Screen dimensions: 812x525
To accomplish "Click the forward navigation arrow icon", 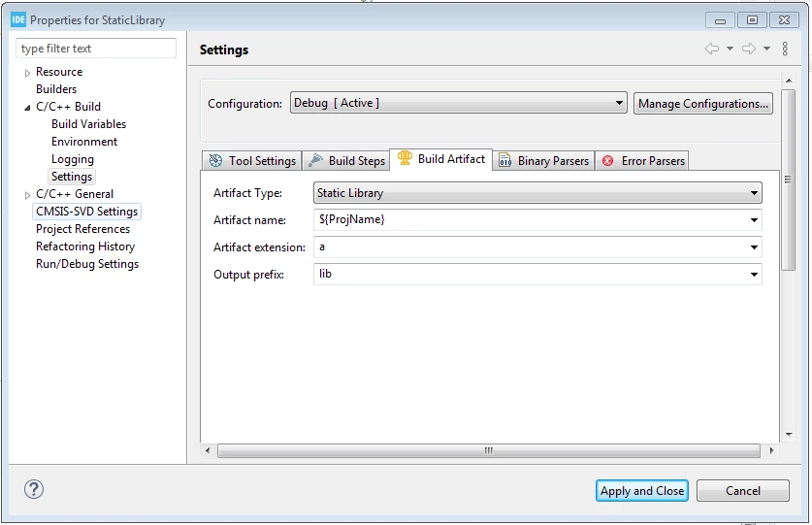I will [x=749, y=49].
